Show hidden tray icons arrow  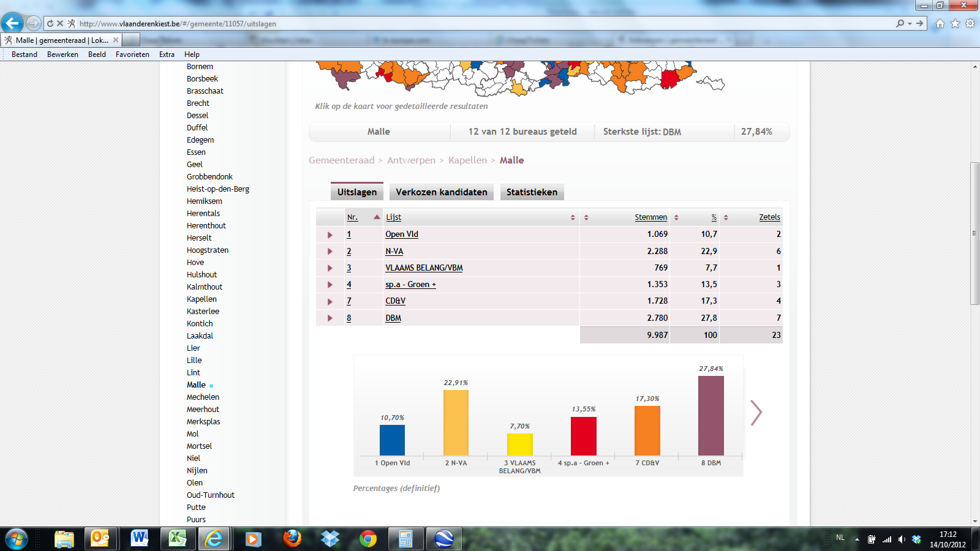(x=857, y=540)
